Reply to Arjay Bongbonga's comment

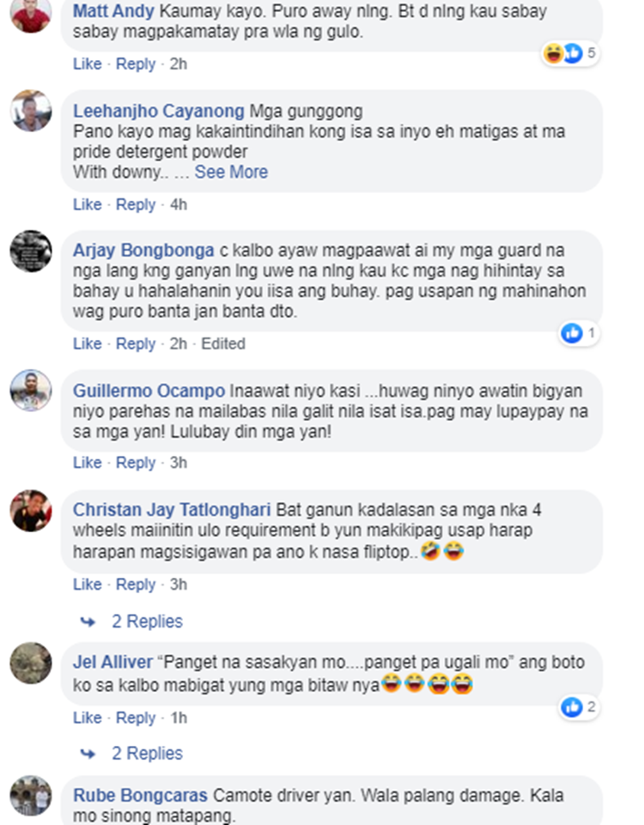[136, 343]
